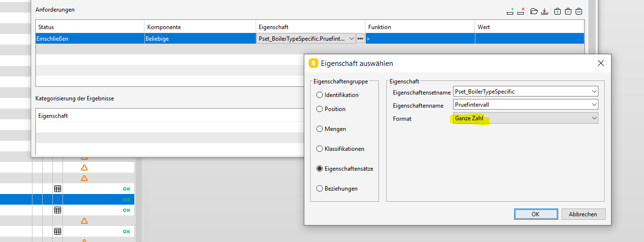This screenshot has width=644, height=242.
Task: Select the Einschließen status cell
Action: tap(90, 38)
